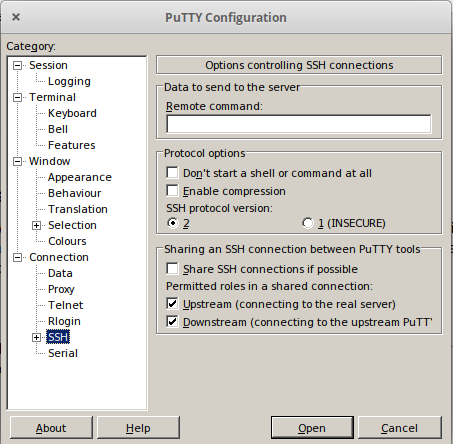
Task: Click the Help button
Action: 138,428
